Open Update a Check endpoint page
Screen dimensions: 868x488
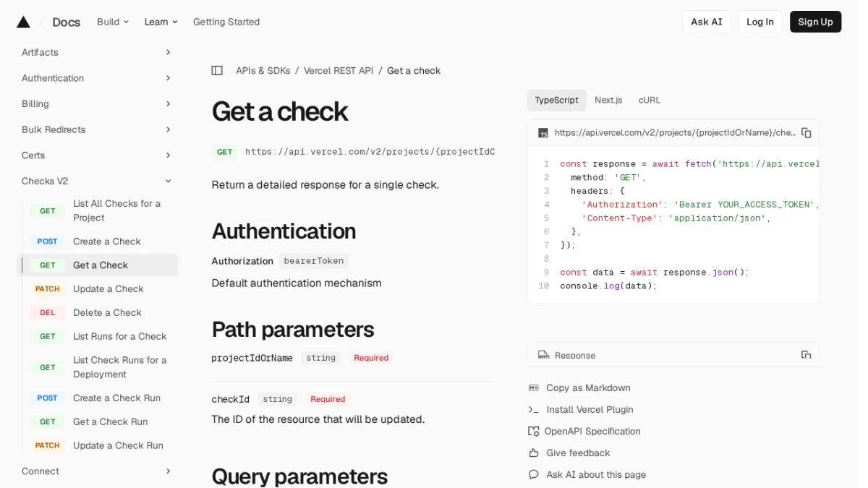98,288
